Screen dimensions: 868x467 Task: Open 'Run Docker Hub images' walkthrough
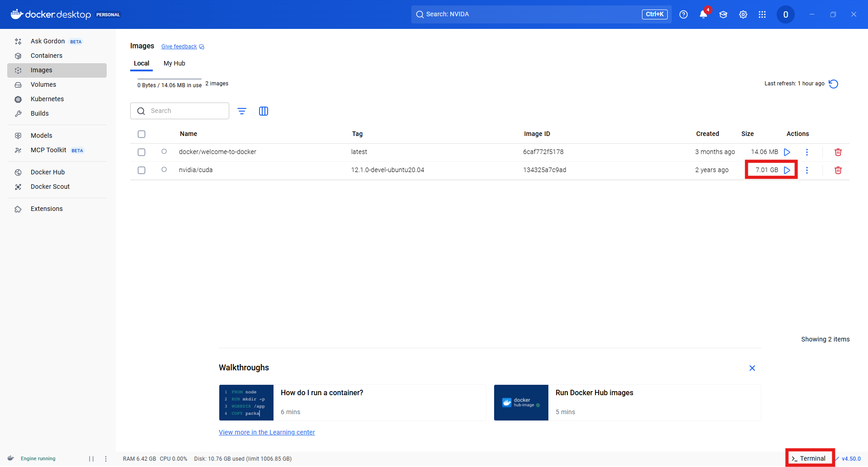pyautogui.click(x=627, y=402)
